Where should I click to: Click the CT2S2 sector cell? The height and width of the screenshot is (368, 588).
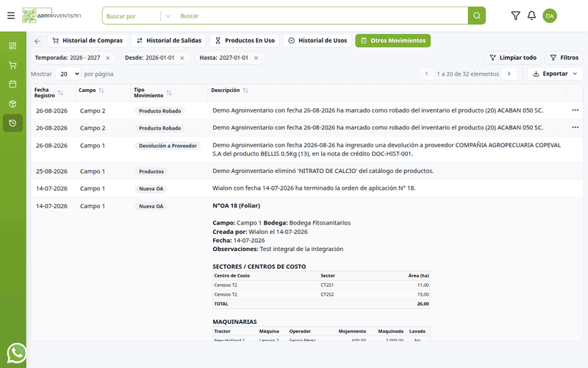pos(327,294)
